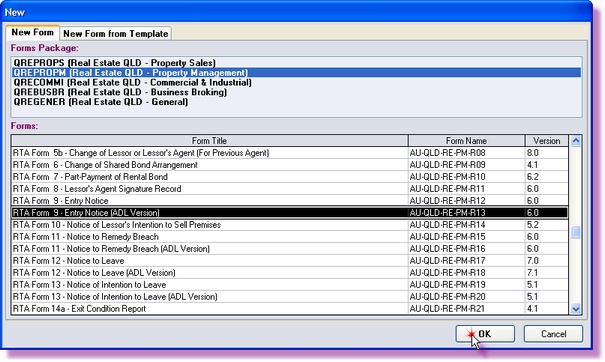Click version 7.1 of Form 12 ADL

tap(533, 272)
